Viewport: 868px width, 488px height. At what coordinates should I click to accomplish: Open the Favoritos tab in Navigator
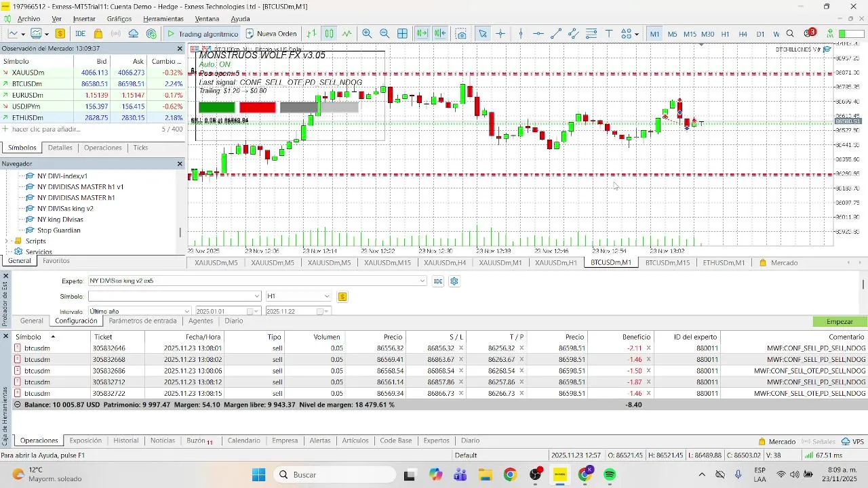coord(56,261)
